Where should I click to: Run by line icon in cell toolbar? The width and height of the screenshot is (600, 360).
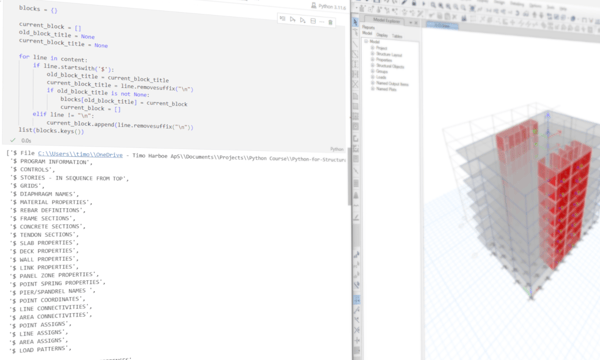[282, 19]
